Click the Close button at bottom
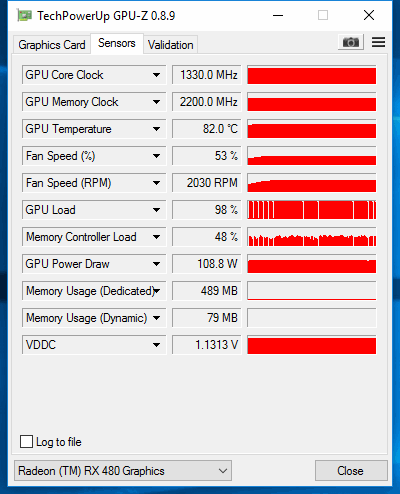The width and height of the screenshot is (400, 494). [351, 471]
